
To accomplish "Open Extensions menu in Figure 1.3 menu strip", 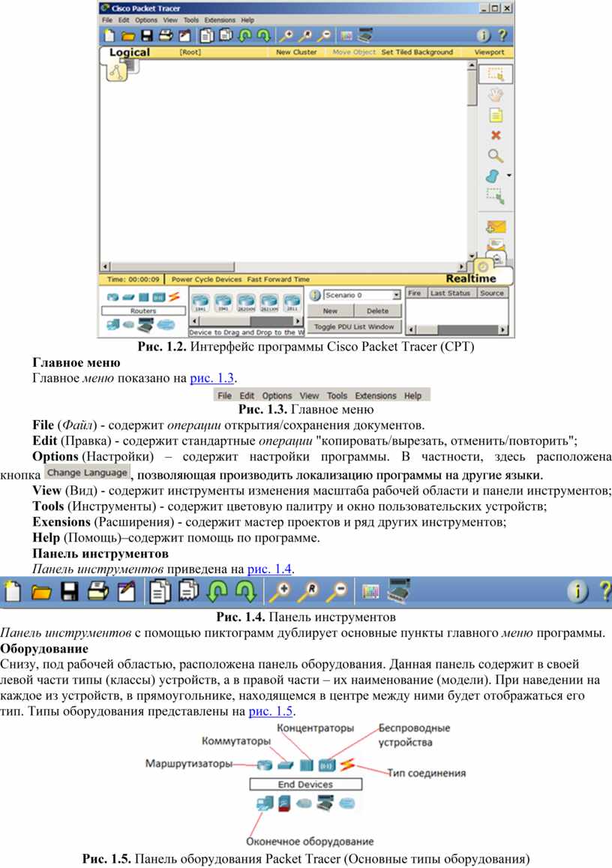I will pyautogui.click(x=376, y=396).
